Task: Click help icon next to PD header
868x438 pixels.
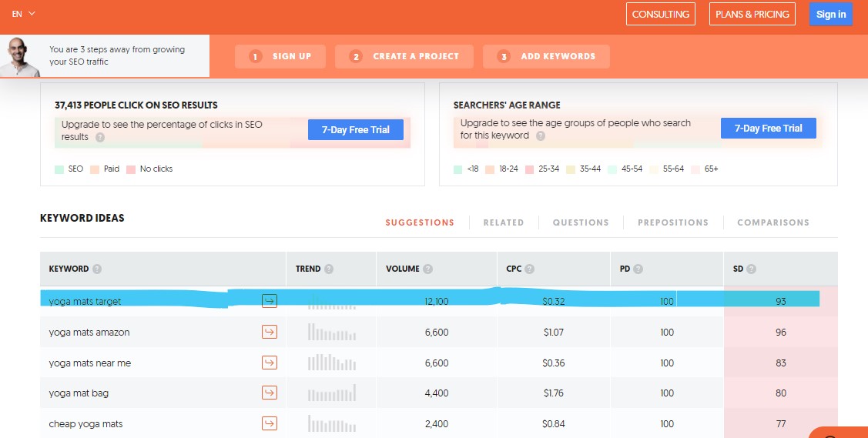Action: click(x=638, y=269)
